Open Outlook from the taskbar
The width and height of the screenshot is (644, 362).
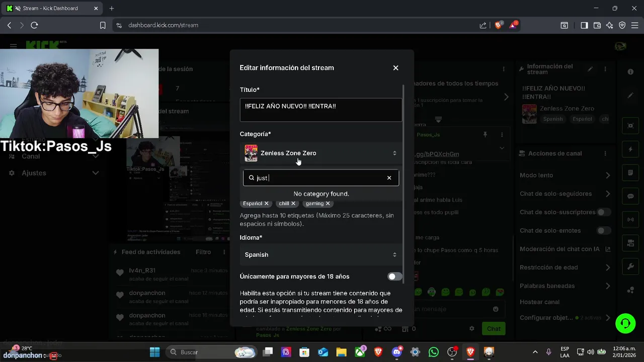(x=323, y=352)
